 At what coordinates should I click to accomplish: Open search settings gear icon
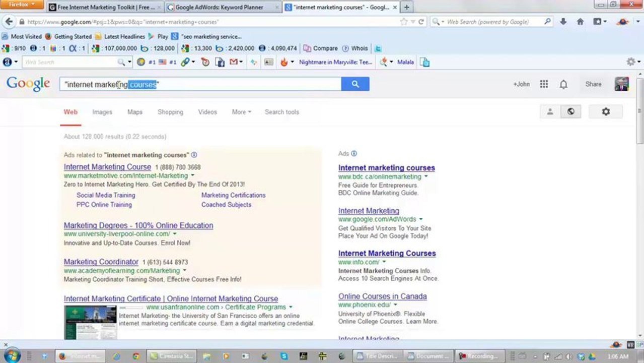(x=606, y=111)
